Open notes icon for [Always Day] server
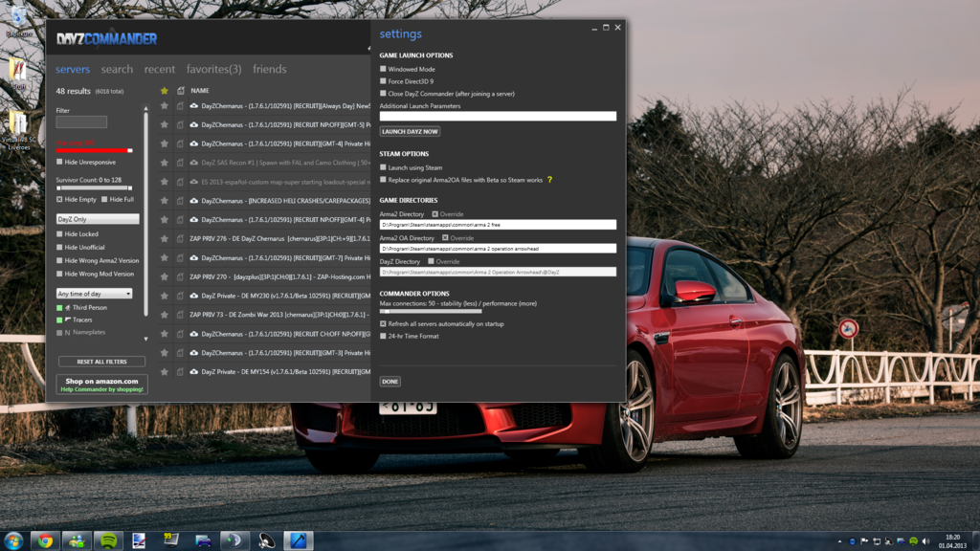The width and height of the screenshot is (980, 551). 180,106
